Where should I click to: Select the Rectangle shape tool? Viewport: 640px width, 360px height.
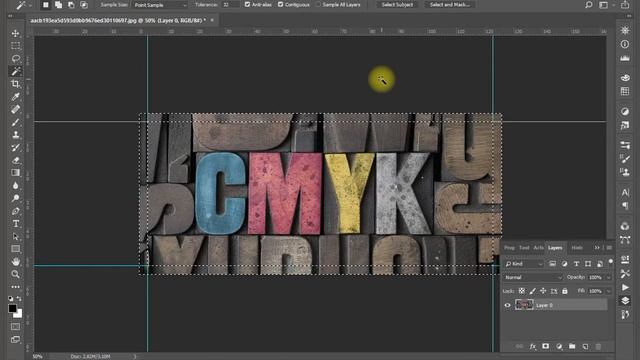click(x=16, y=249)
